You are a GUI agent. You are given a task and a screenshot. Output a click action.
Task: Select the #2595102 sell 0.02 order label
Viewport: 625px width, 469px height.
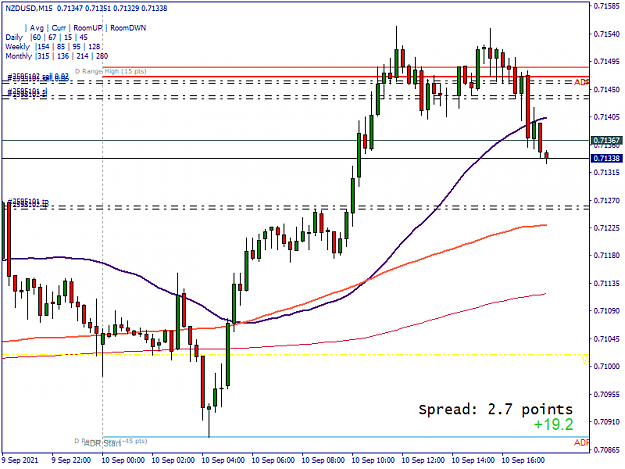(x=38, y=76)
